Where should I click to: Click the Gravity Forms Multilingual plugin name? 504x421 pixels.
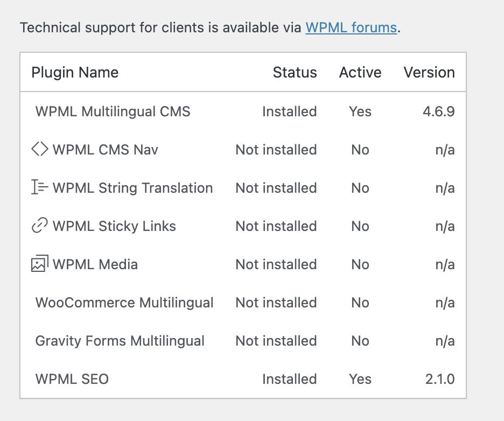120,341
